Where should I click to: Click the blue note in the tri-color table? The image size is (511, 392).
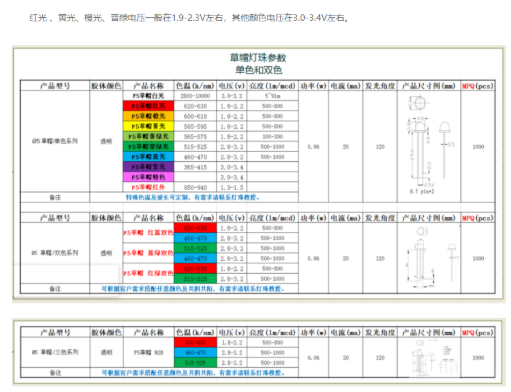(x=193, y=373)
